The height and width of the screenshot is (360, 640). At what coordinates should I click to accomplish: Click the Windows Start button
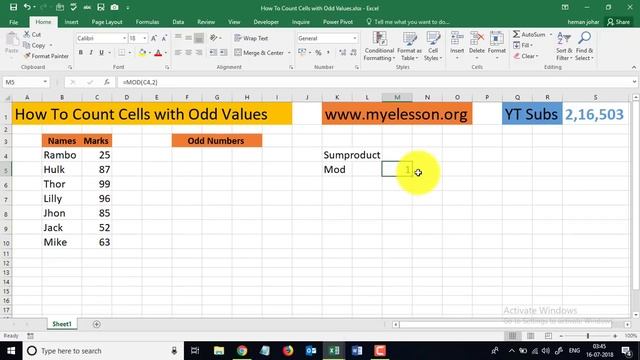[11, 351]
